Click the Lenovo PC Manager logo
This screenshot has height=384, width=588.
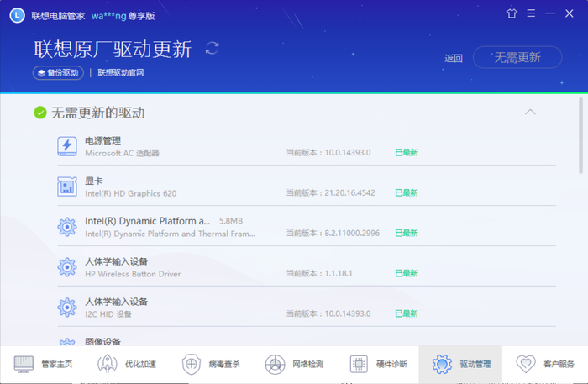coord(17,14)
